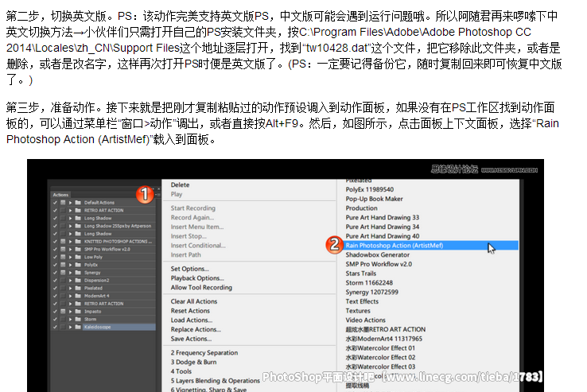Uncheck the Storm set checkmark
This screenshot has height=392, width=587.
[x=55, y=320]
